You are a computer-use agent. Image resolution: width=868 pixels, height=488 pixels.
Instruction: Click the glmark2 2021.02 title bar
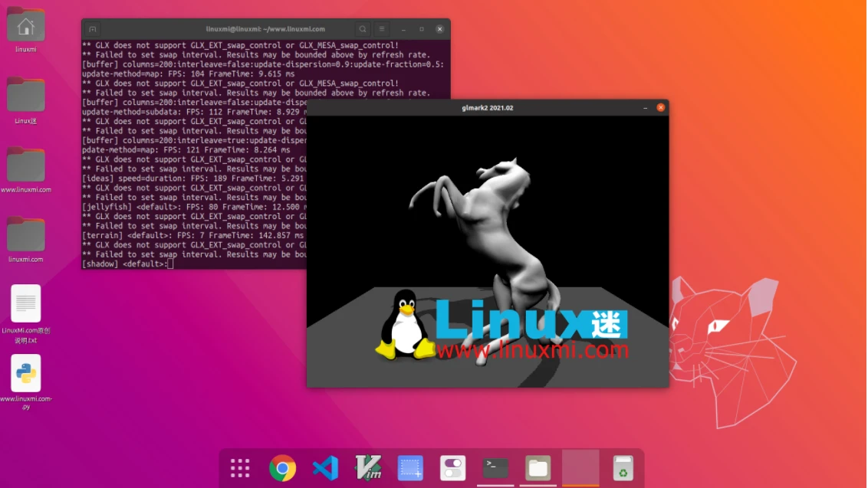[487, 108]
